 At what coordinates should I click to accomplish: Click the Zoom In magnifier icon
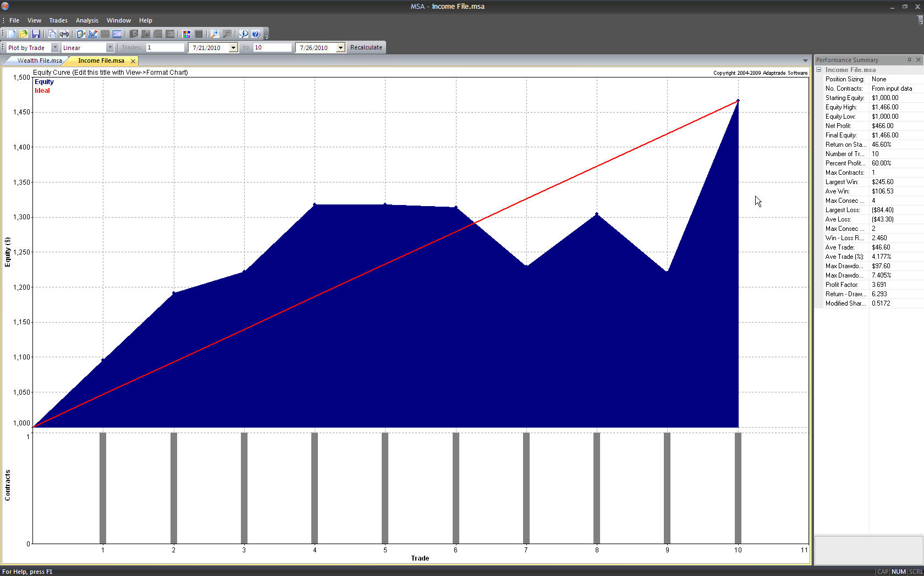tap(215, 34)
